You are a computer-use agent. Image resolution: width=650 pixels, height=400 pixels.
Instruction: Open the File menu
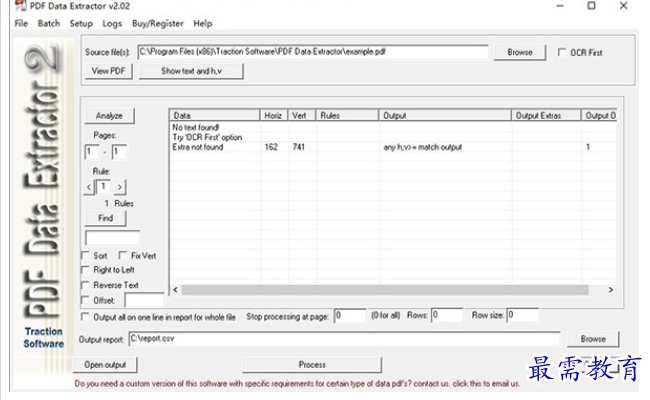21,24
